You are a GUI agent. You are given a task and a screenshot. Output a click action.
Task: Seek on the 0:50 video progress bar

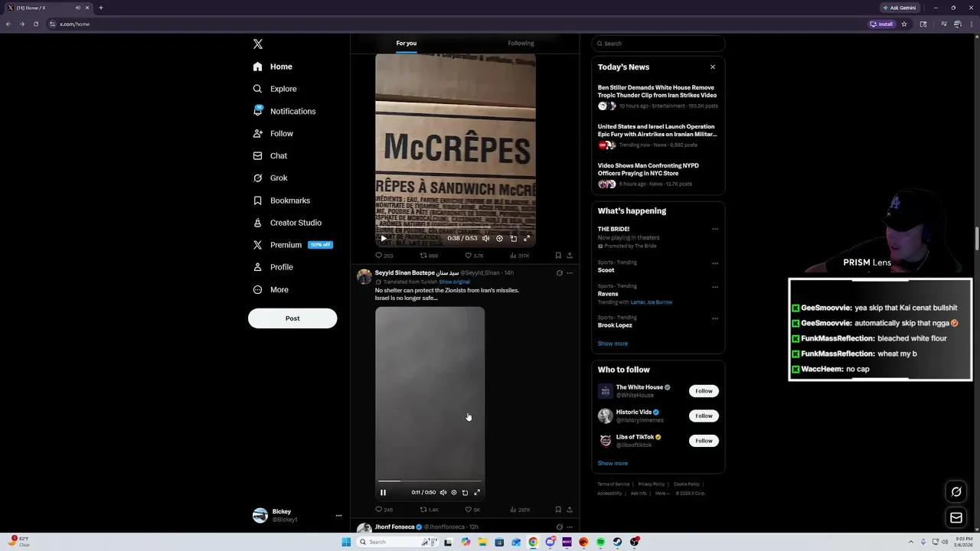tap(430, 481)
